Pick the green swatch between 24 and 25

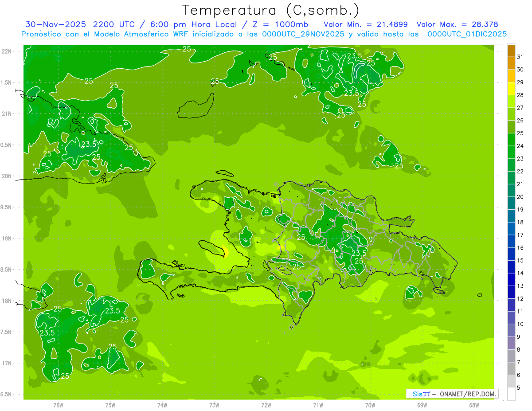point(511,140)
